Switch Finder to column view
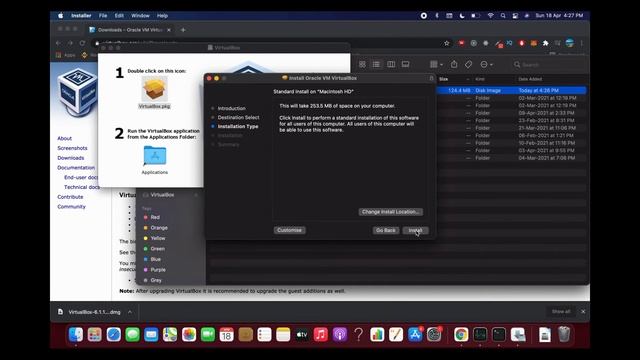 (x=391, y=64)
